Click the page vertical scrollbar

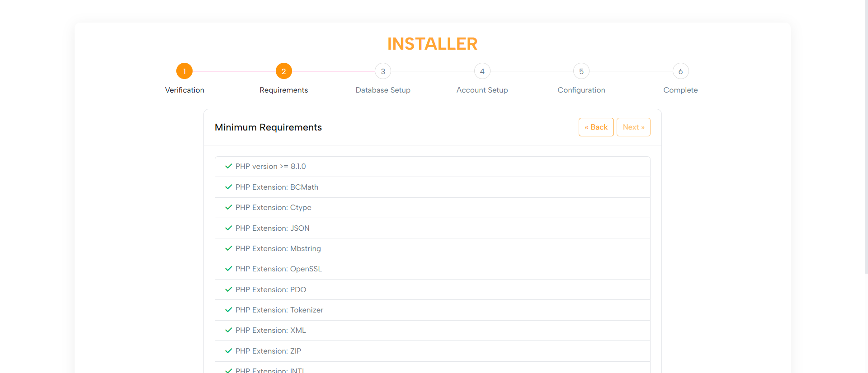[x=866, y=137]
